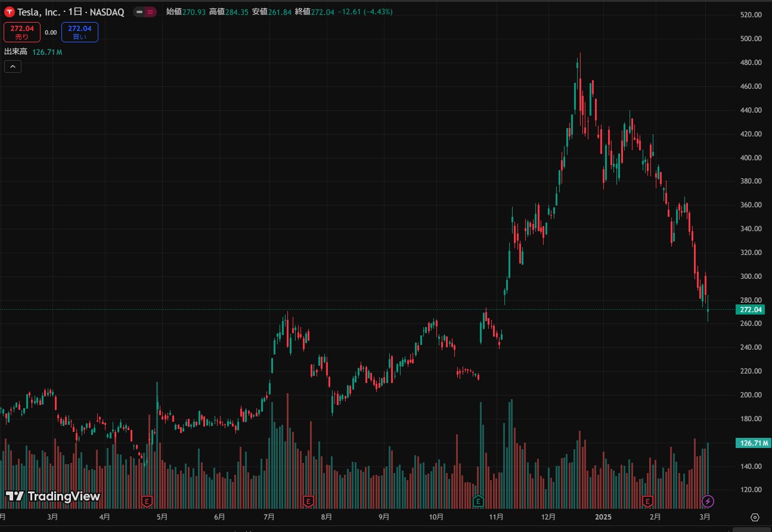Click the 500.00 price axis label
Screen dimensions: 772x532
click(x=751, y=39)
